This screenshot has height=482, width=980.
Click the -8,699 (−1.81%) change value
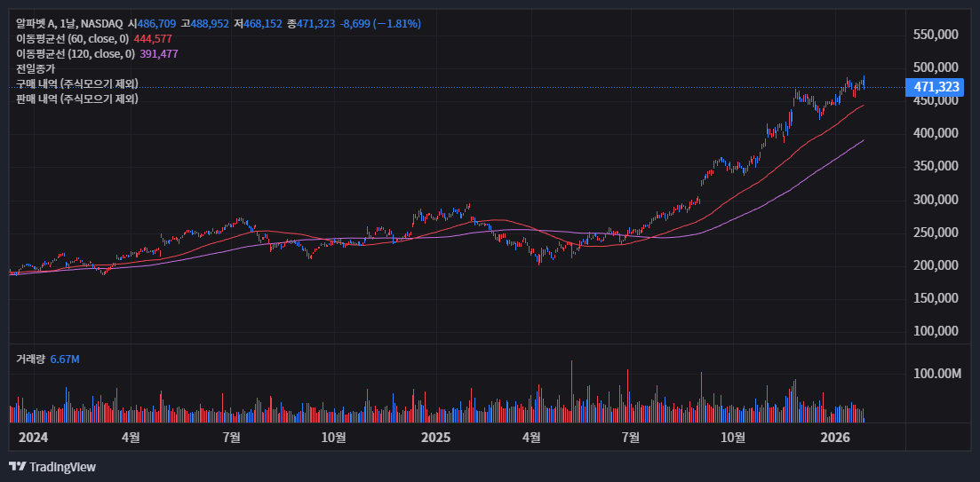[380, 23]
